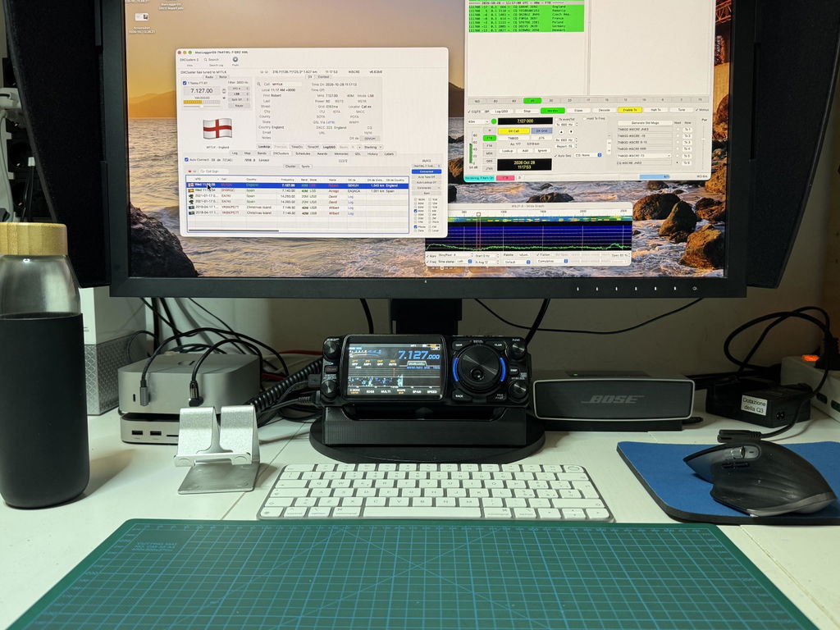
Task: Switch to the Map tab in MacLoggerDX
Action: coord(248,153)
